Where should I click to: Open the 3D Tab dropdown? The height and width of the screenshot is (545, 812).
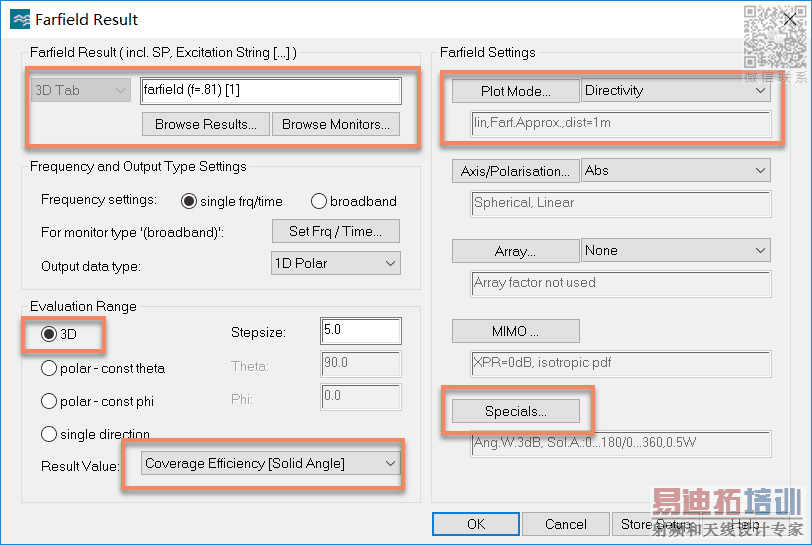(81, 90)
